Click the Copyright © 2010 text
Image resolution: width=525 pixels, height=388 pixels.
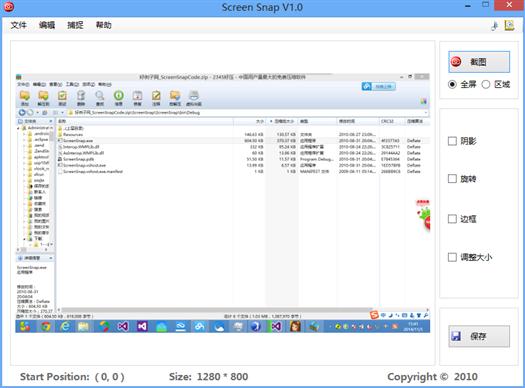pyautogui.click(x=432, y=377)
